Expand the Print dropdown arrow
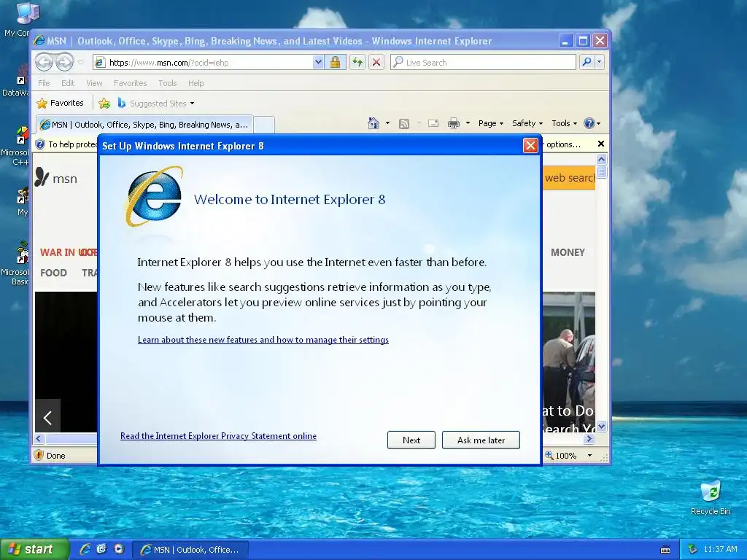 point(468,123)
